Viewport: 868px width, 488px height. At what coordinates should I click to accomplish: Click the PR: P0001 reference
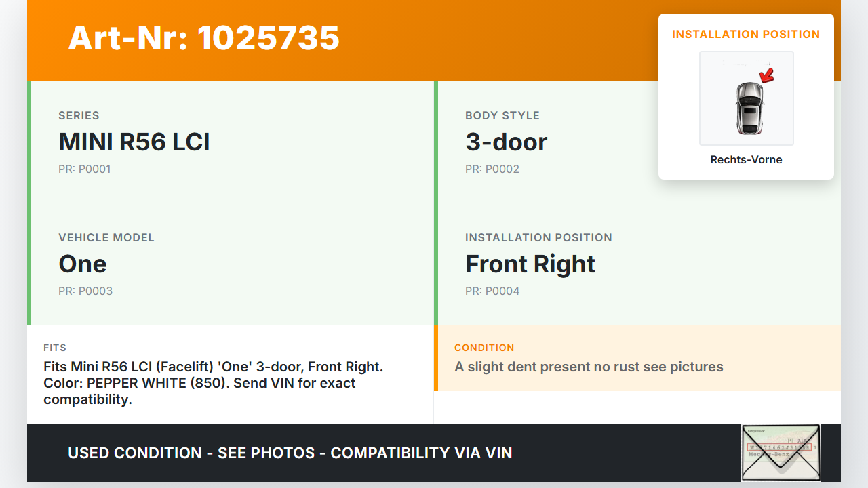point(85,169)
